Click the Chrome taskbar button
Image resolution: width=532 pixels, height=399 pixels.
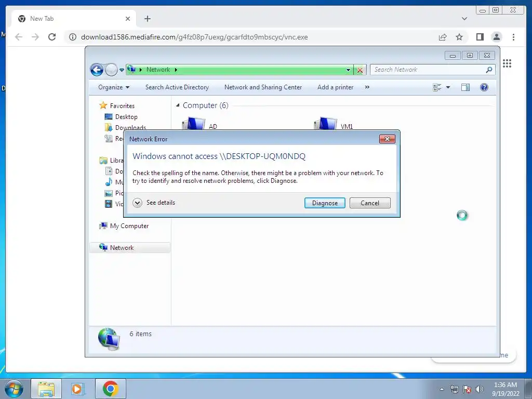click(110, 389)
